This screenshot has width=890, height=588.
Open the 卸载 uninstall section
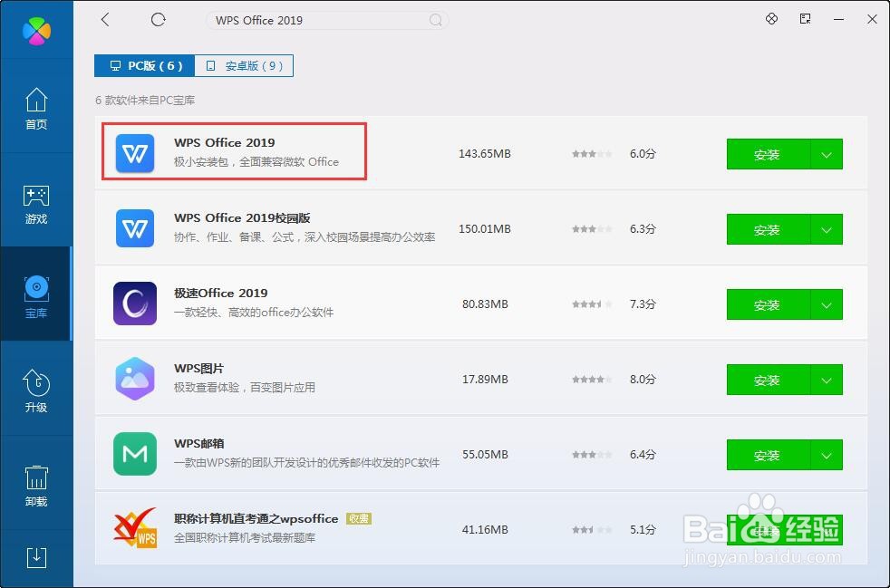pyautogui.click(x=36, y=486)
